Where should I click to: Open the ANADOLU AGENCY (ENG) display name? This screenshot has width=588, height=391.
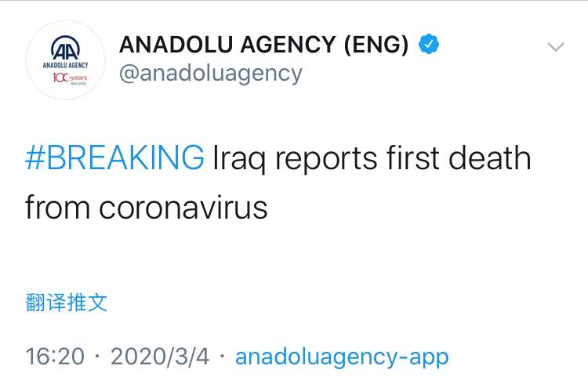click(x=263, y=45)
